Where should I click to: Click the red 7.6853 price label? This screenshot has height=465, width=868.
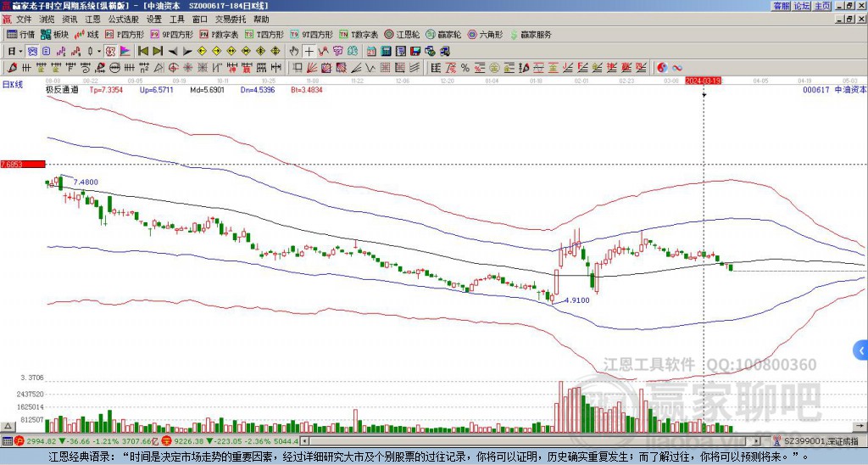click(x=23, y=164)
